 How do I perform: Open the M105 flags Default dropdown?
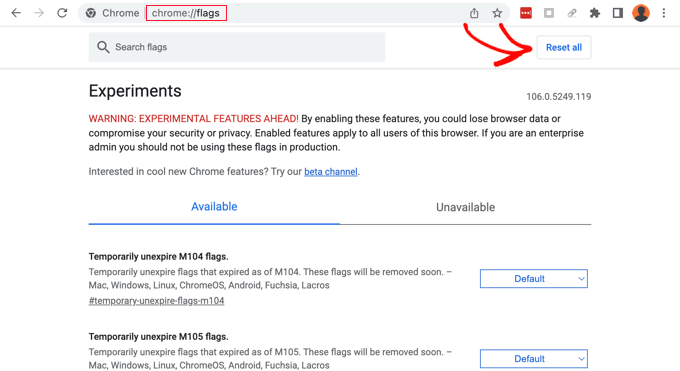(x=533, y=359)
